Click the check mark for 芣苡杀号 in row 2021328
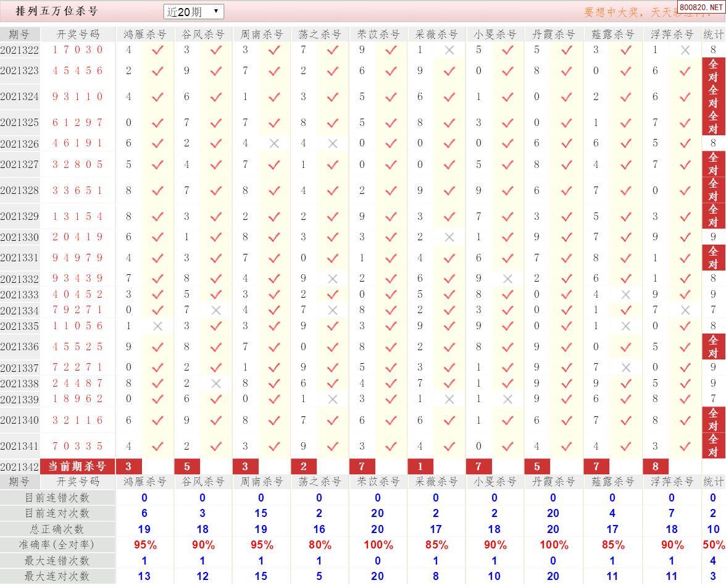 391,190
